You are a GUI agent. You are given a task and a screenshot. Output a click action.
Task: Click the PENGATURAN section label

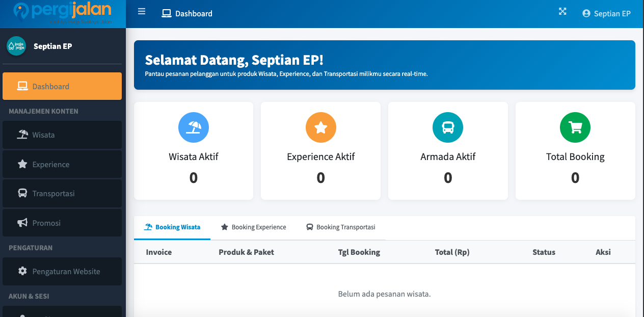tap(31, 248)
